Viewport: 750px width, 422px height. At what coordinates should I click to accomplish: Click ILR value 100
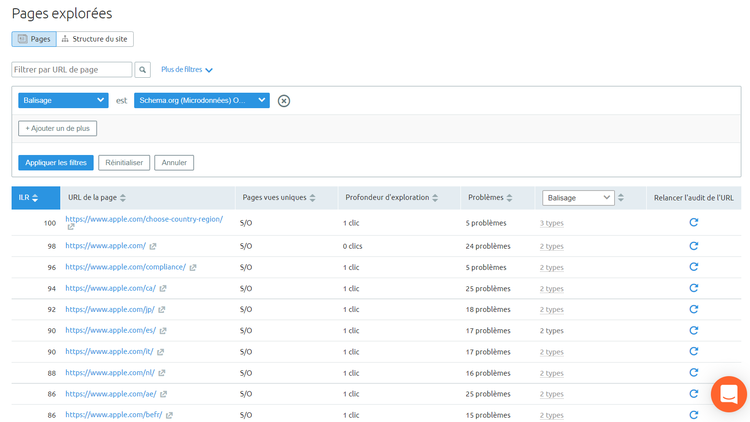[50, 223]
